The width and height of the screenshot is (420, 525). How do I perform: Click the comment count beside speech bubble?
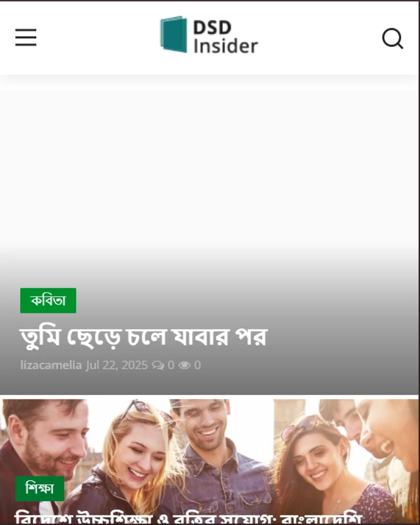(x=171, y=365)
